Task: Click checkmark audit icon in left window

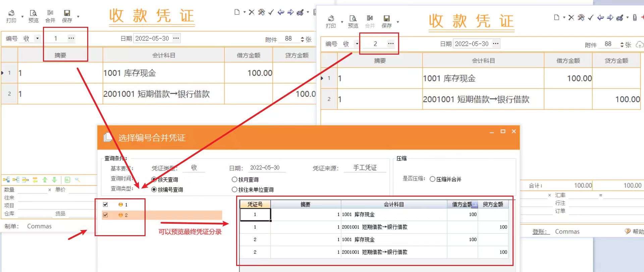Action: coord(271,12)
